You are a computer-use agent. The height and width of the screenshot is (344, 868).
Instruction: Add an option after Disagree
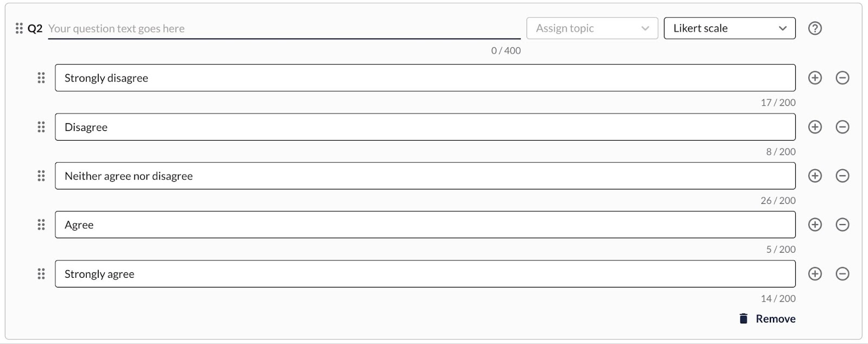coord(815,127)
